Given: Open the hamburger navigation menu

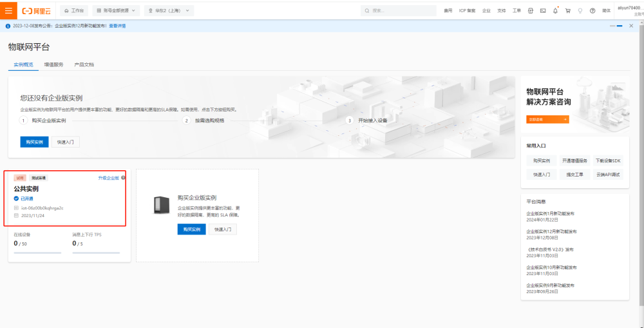Looking at the screenshot, I should 8,10.
